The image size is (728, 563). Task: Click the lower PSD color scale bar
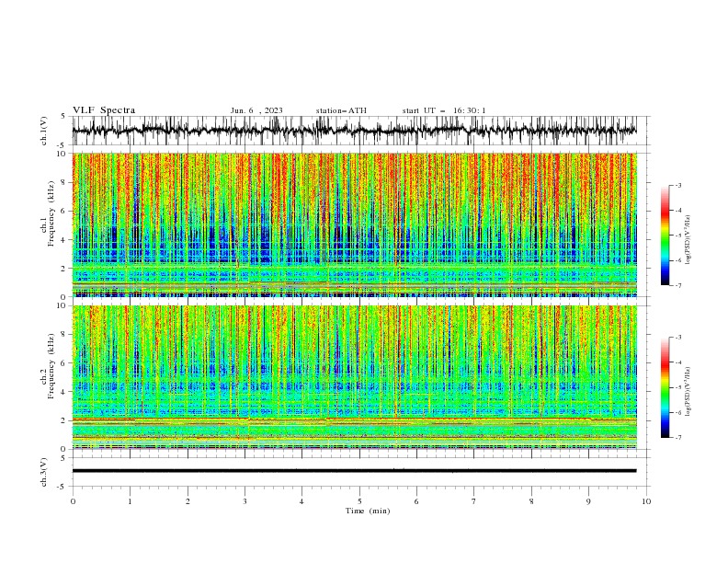665,387
